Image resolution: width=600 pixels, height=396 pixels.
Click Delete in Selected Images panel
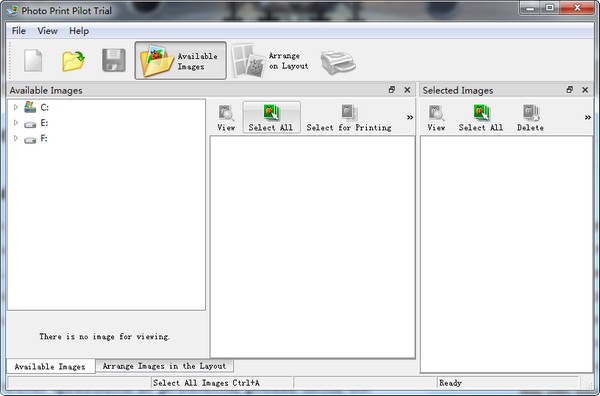[530, 118]
